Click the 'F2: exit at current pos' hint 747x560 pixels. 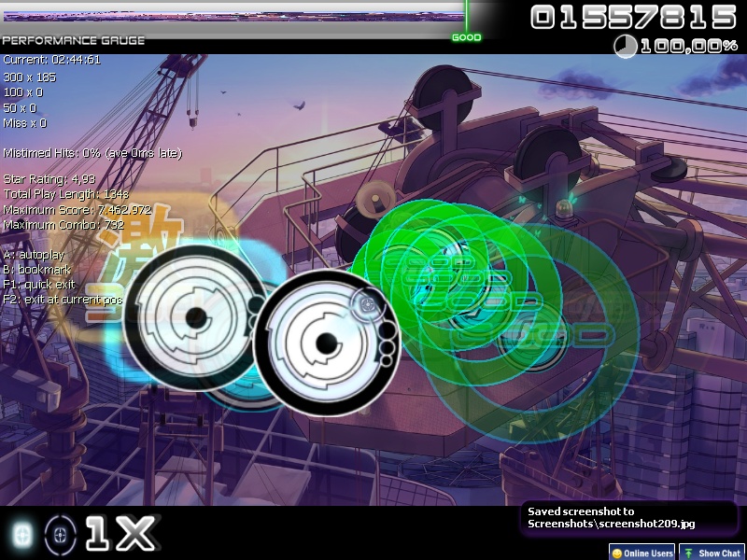(x=63, y=300)
